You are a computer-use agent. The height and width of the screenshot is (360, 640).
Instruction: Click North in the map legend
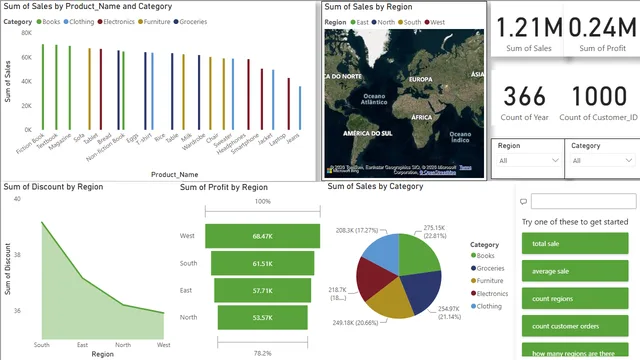(x=383, y=22)
